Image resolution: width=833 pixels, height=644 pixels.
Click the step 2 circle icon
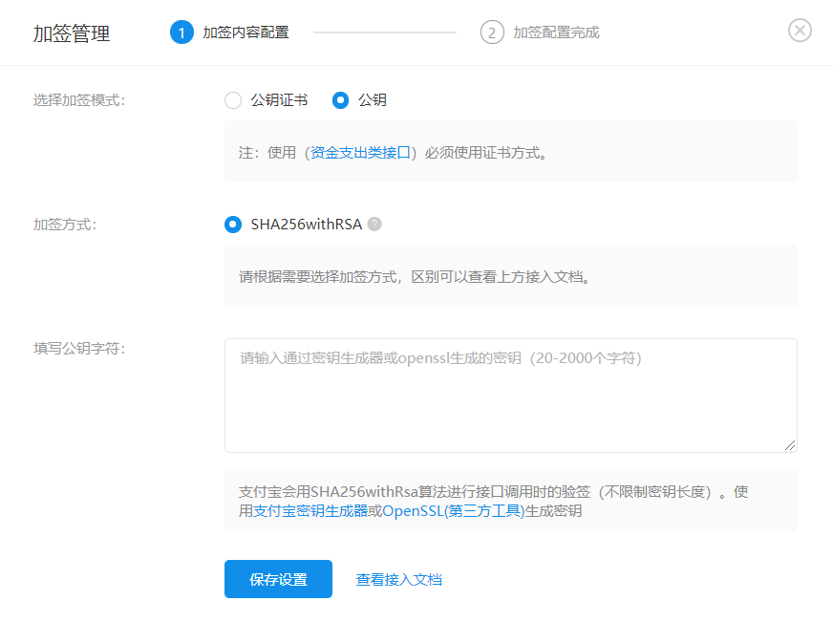click(492, 32)
